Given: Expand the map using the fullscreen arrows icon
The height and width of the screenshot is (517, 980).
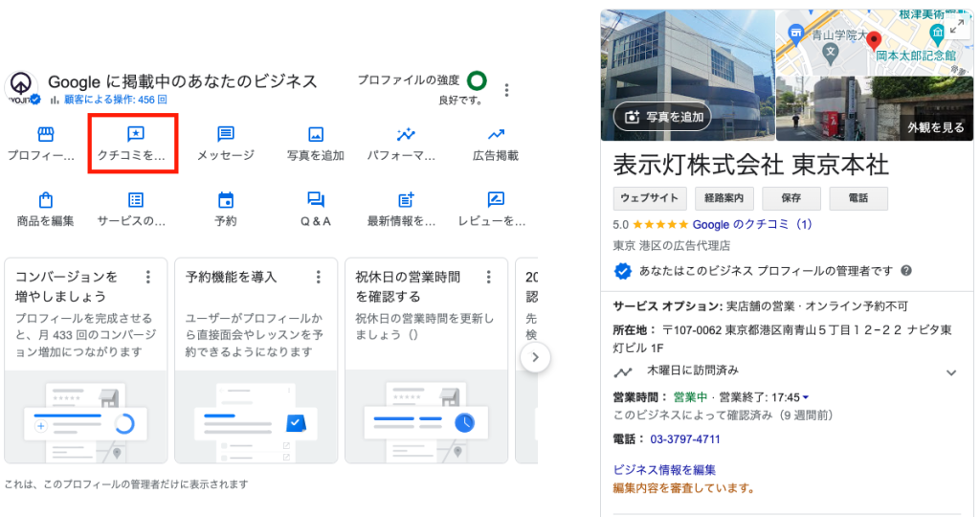Looking at the screenshot, I should point(956,27).
